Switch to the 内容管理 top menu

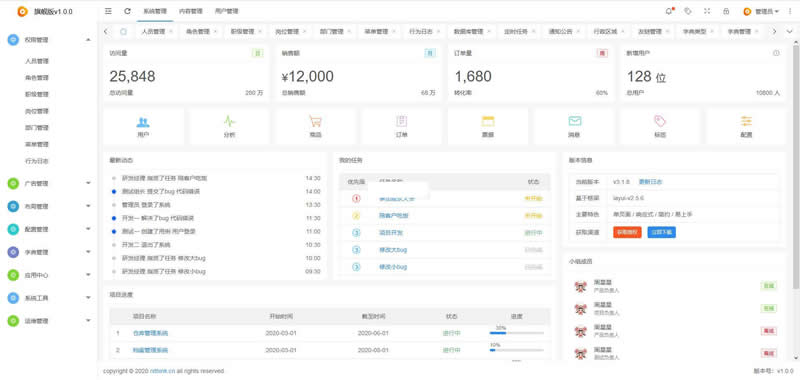tap(190, 11)
